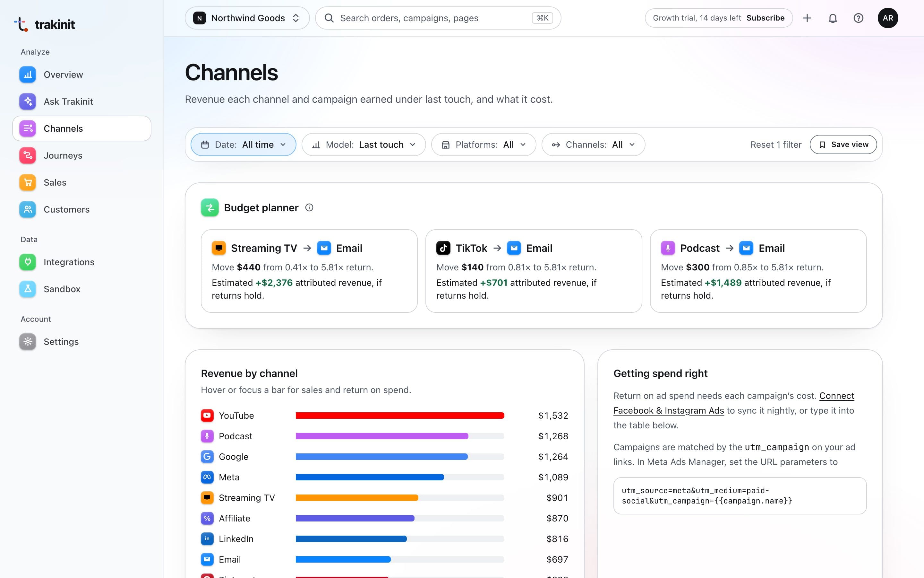Click the +$1,489 estimated revenue text
The width and height of the screenshot is (924, 578).
coord(723,283)
